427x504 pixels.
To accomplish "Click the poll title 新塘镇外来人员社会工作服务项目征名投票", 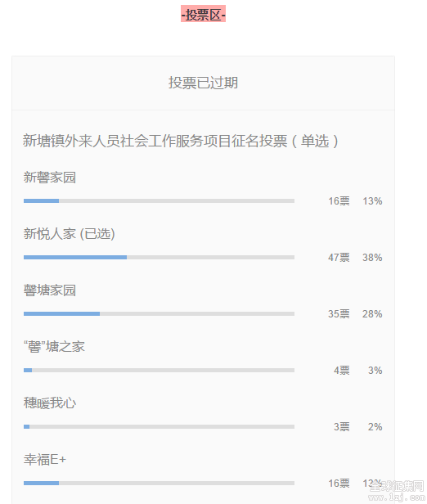I will pyautogui.click(x=155, y=141).
